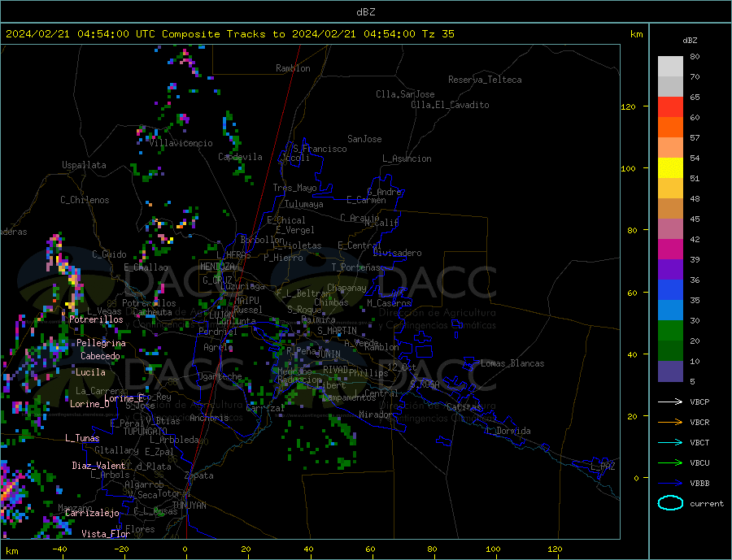Select the red 65 dBZ color swatch
This screenshot has height=560, width=732.
(x=670, y=106)
